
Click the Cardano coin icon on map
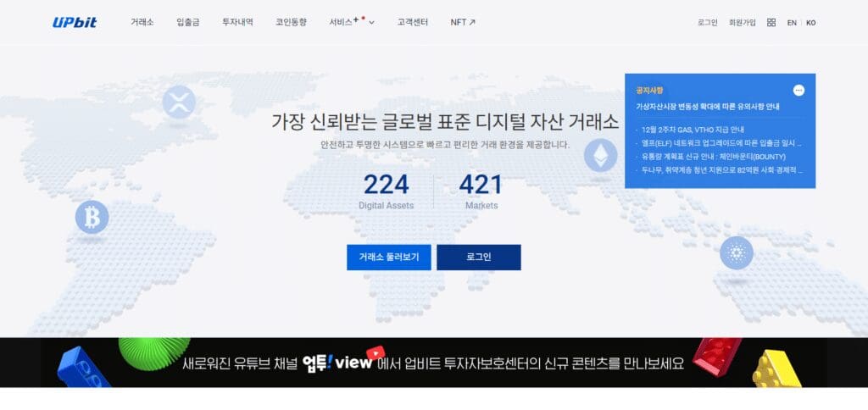737,253
